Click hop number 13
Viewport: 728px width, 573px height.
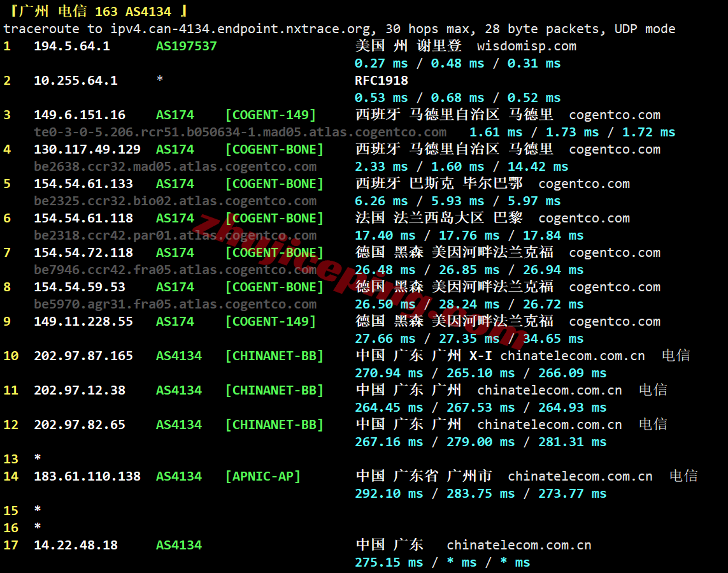pyautogui.click(x=11, y=459)
